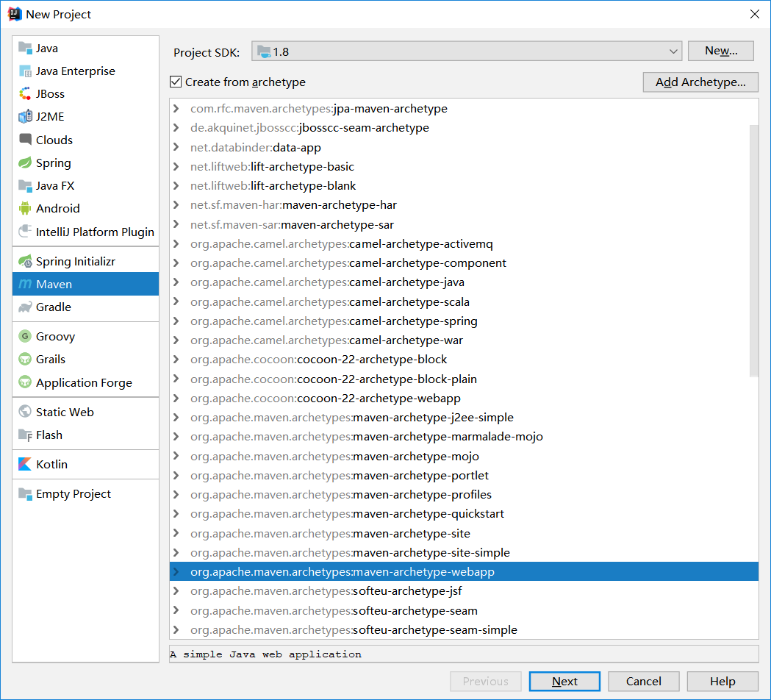Toggle the Create from archetype checkbox
Screen dimensions: 771x700
176,82
